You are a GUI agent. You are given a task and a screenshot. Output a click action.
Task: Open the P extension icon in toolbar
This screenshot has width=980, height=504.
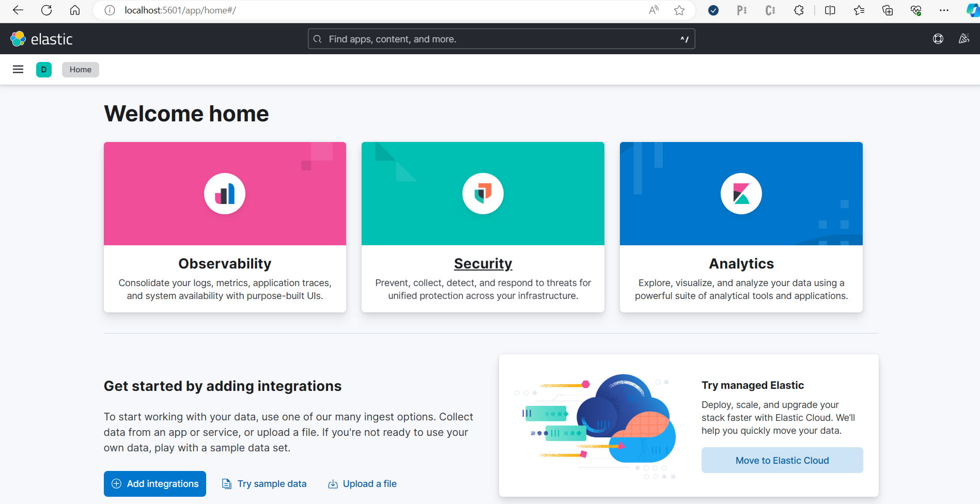click(742, 10)
